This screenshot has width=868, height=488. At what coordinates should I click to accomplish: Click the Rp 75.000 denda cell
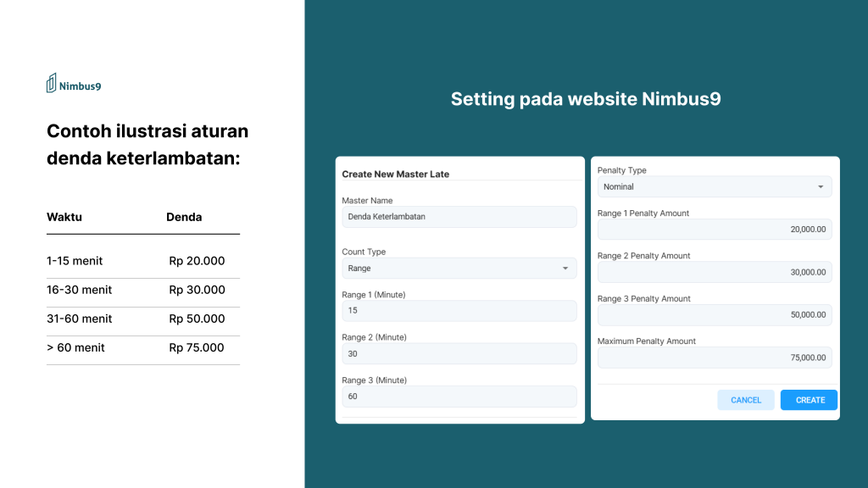(x=197, y=347)
